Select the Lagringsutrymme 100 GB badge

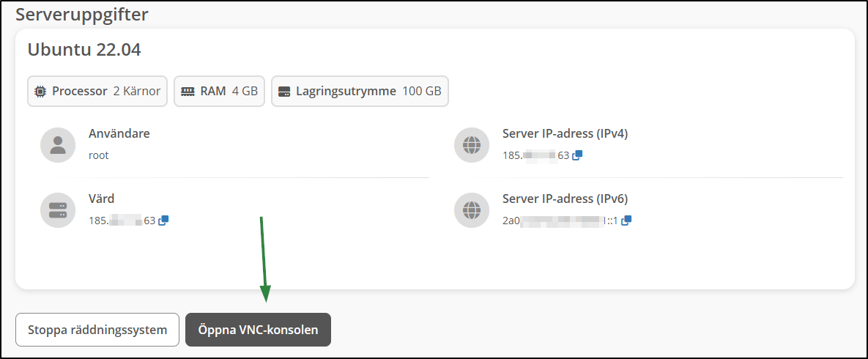(360, 92)
